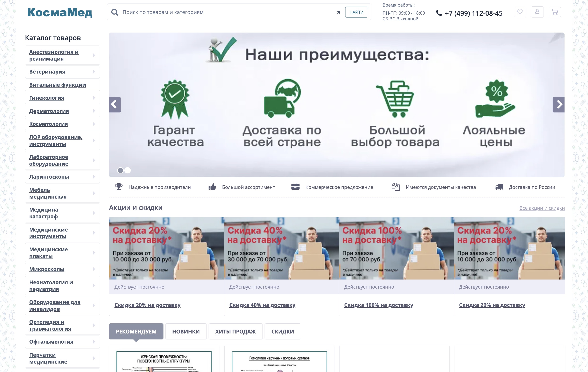
Task: Expand Офтальмология submenu arrow
Action: [x=94, y=342]
